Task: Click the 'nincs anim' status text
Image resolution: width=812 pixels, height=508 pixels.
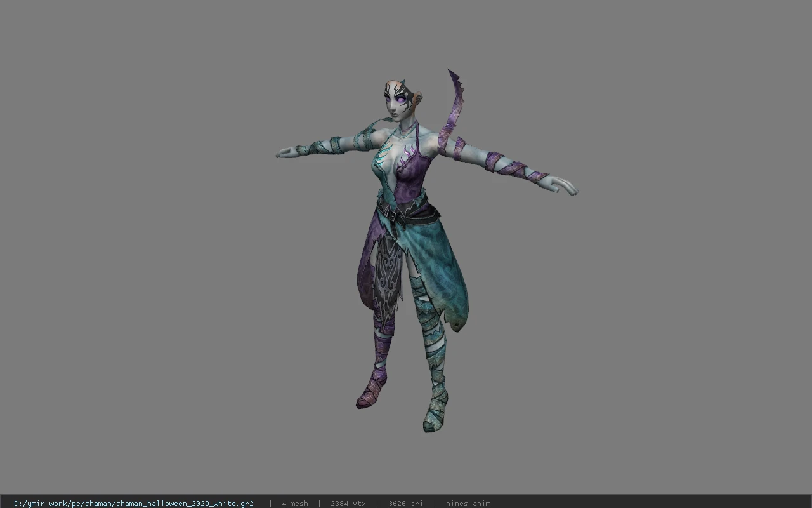Action: (468, 504)
